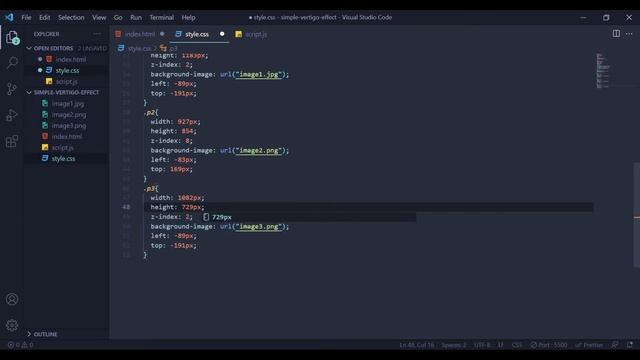
Task: Click the CSS language mode status item
Action: [x=517, y=345]
